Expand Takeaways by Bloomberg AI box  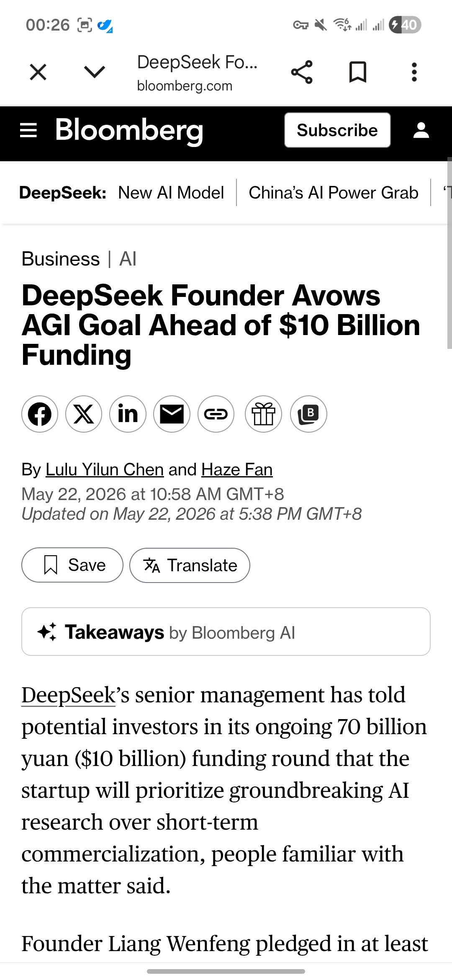tap(226, 632)
